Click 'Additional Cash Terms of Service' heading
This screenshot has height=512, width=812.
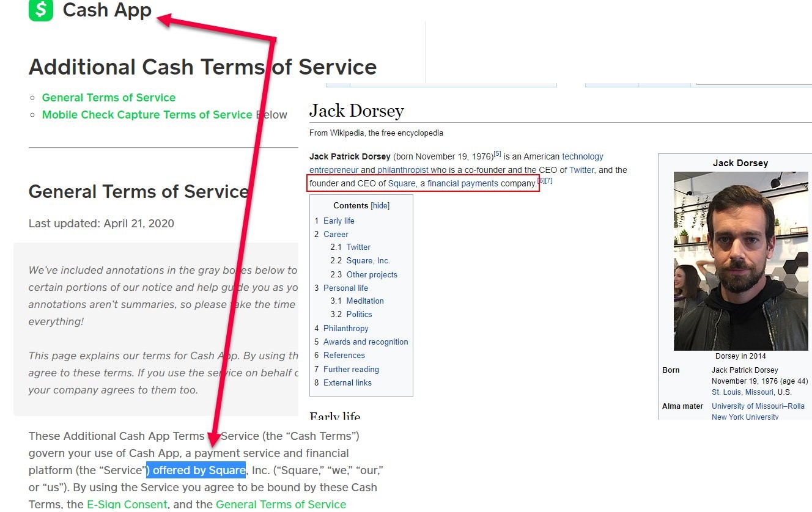[x=202, y=67]
